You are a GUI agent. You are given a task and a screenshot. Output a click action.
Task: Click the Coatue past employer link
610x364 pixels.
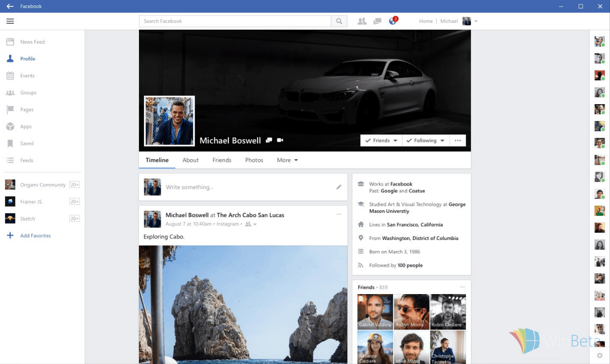[x=417, y=191]
